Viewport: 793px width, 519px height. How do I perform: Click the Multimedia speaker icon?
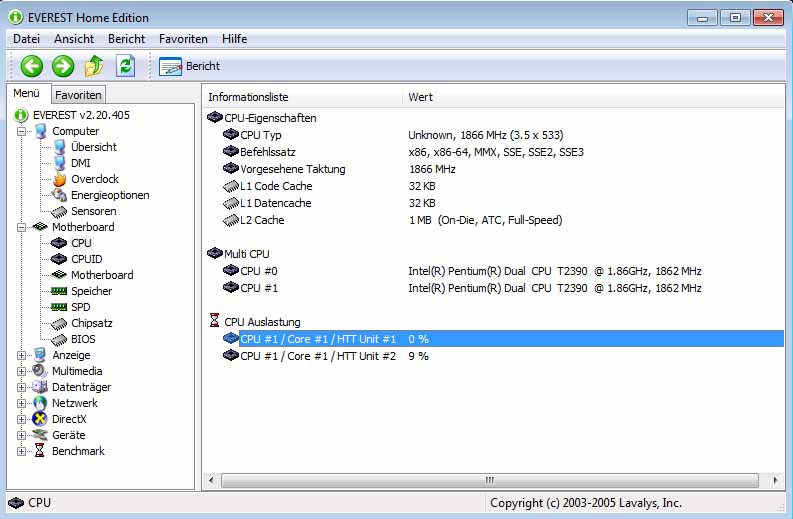tap(40, 371)
